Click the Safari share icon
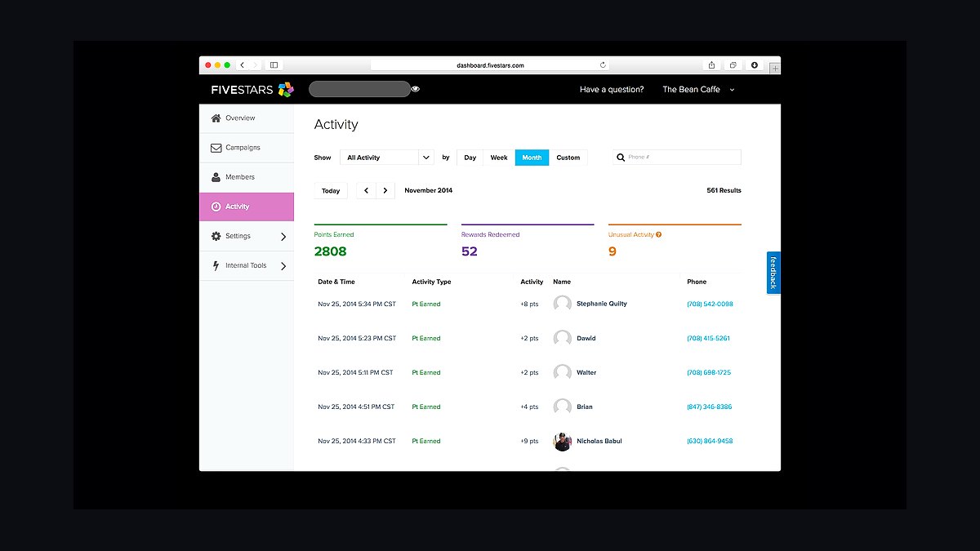Image resolution: width=980 pixels, height=551 pixels. pyautogui.click(x=712, y=65)
